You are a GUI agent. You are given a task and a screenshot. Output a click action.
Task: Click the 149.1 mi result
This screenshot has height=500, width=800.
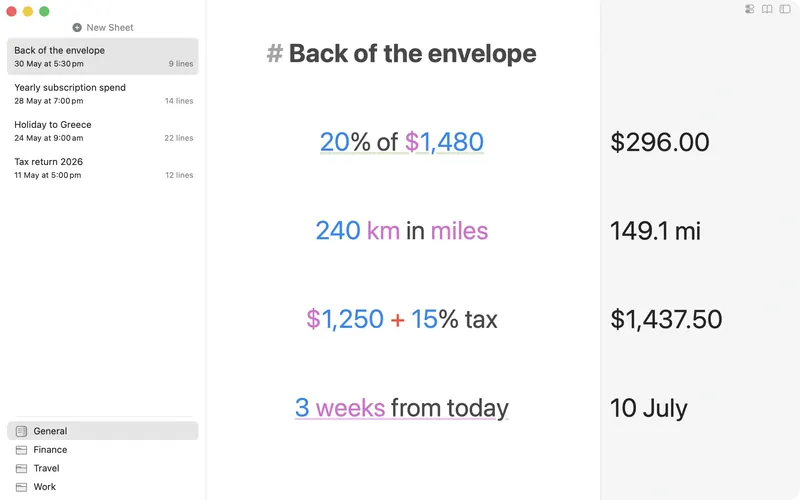pyautogui.click(x=655, y=231)
